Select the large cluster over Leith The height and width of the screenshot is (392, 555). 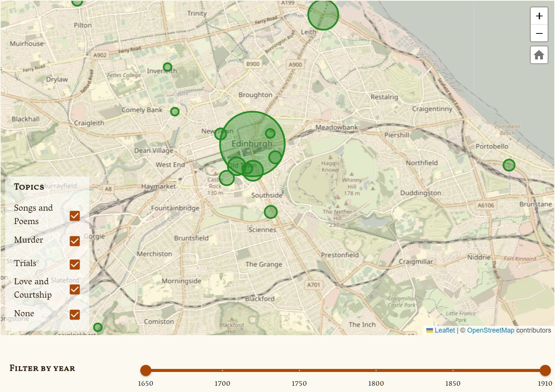click(323, 15)
